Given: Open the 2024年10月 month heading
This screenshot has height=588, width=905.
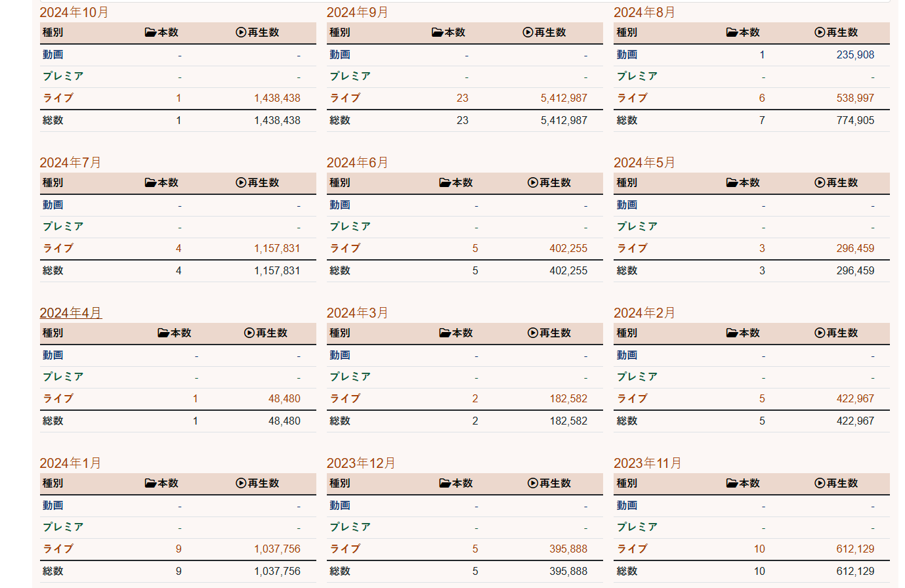Looking at the screenshot, I should click(x=74, y=12).
